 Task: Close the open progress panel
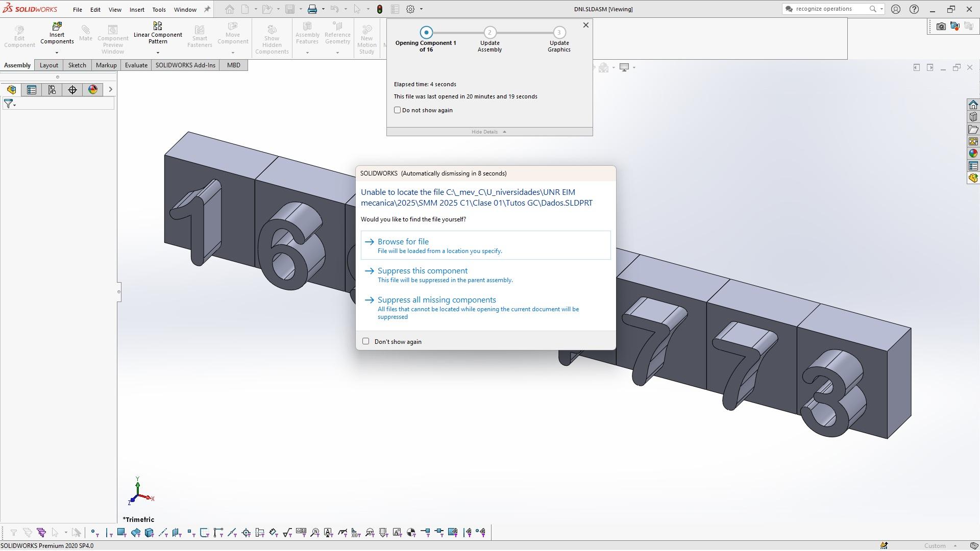pyautogui.click(x=586, y=25)
